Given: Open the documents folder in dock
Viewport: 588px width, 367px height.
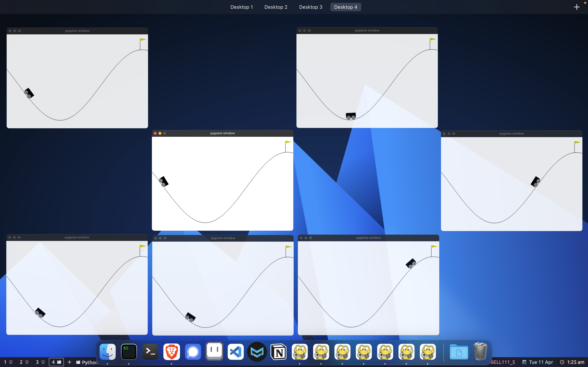Looking at the screenshot, I should 459,352.
